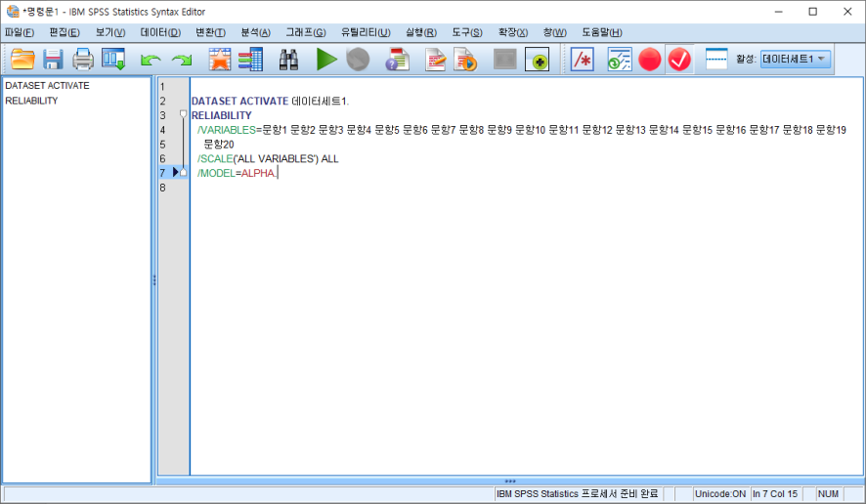Viewport: 866px width, 504px height.
Task: Click the document with play arrow icon
Action: point(465,59)
